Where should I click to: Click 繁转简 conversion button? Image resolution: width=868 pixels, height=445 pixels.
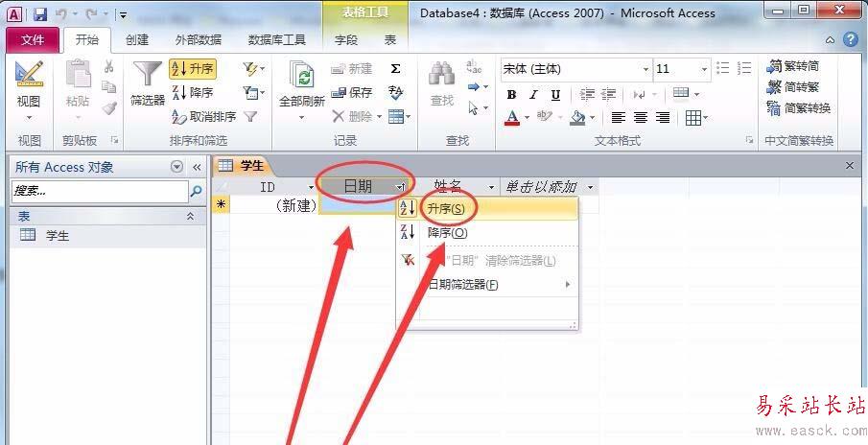pyautogui.click(x=793, y=66)
